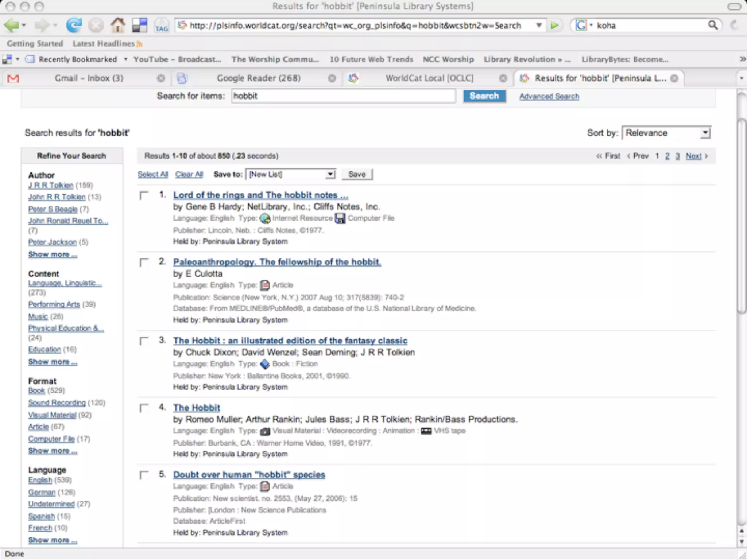
Task: Click the blue Search button
Action: (484, 96)
